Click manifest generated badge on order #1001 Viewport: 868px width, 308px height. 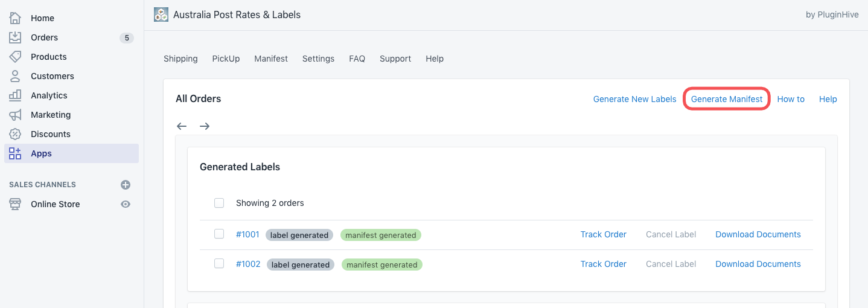(380, 235)
